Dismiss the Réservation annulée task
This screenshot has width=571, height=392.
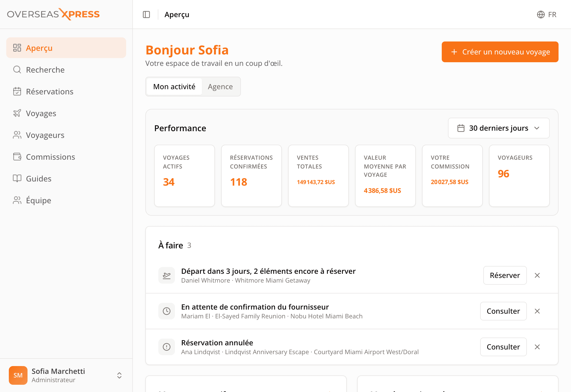pos(537,347)
